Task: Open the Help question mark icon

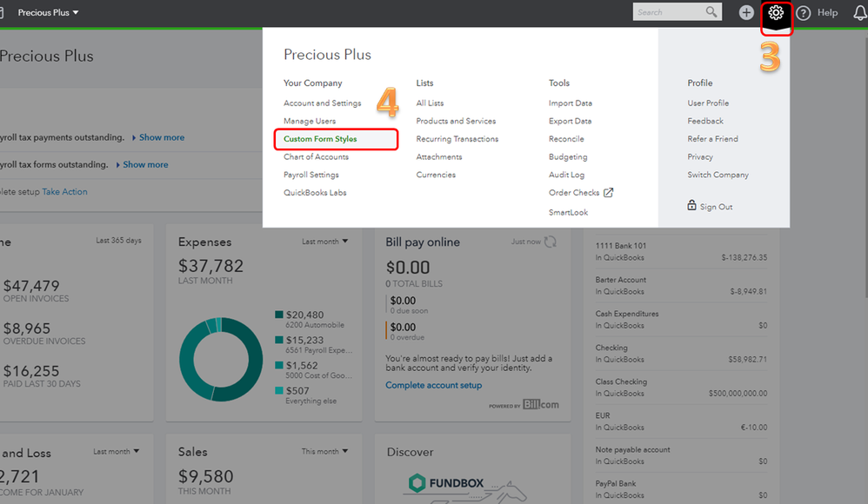Action: [x=804, y=13]
